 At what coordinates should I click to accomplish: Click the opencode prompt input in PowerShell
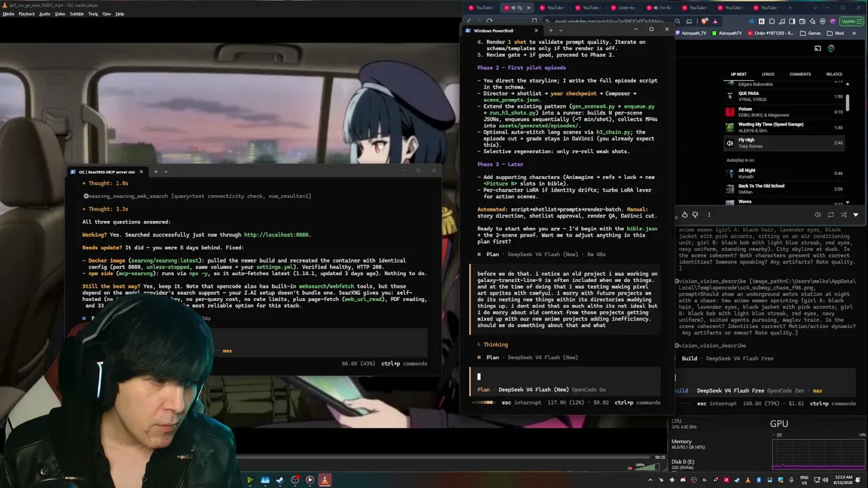point(565,377)
